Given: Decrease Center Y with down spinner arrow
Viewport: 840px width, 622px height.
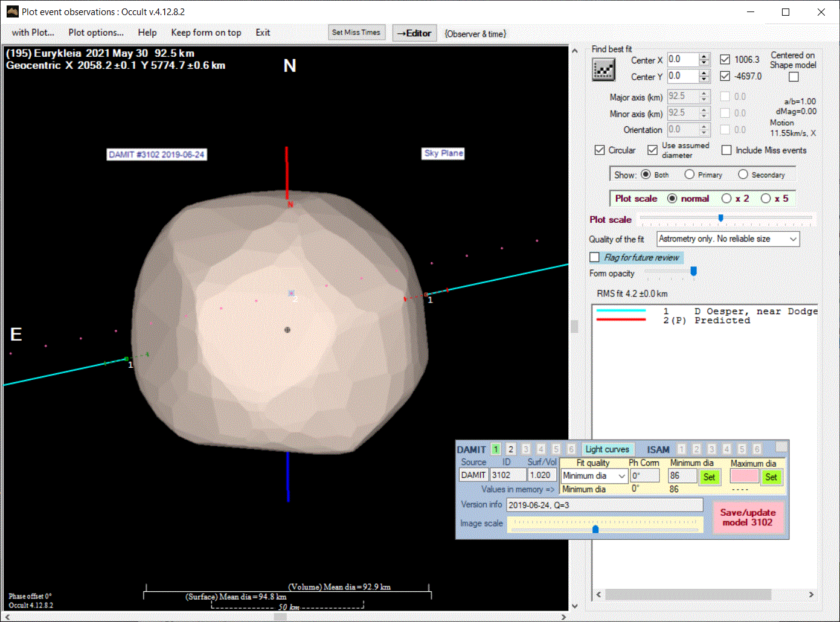Looking at the screenshot, I should click(x=704, y=79).
